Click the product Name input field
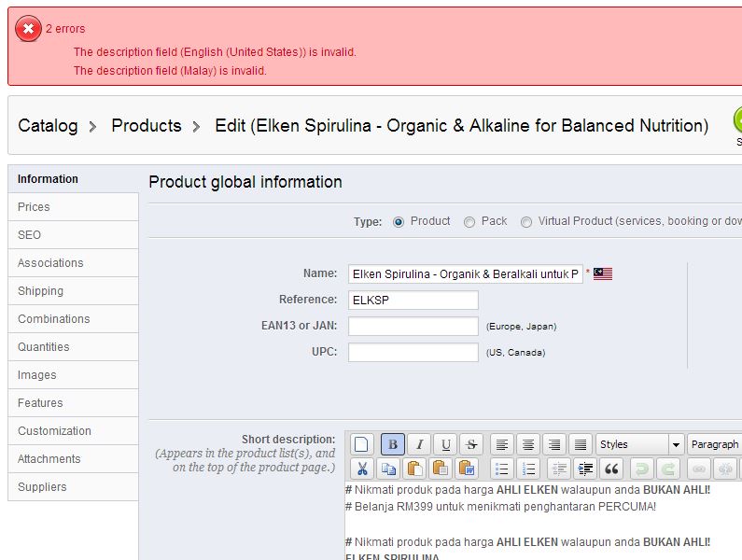Image resolution: width=742 pixels, height=560 pixels. tap(465, 274)
